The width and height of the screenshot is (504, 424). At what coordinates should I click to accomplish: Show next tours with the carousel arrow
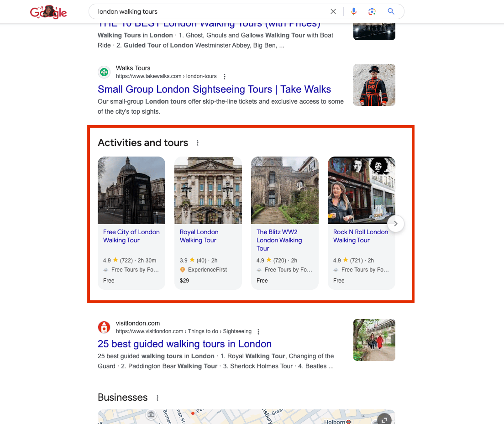click(x=396, y=224)
